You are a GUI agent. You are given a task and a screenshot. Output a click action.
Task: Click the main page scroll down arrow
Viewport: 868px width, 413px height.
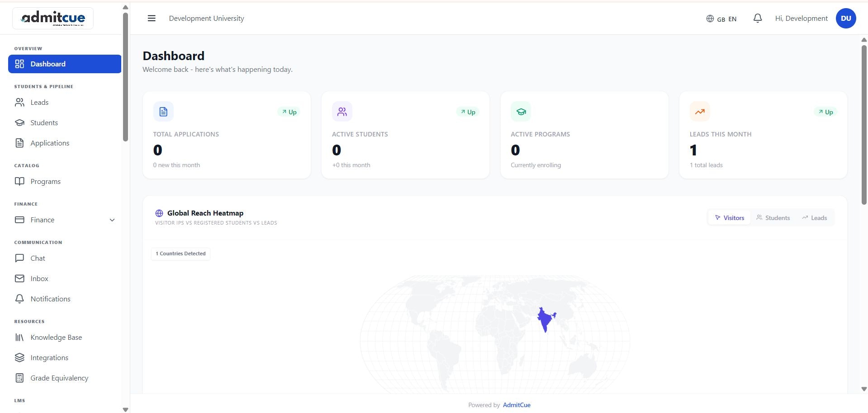[864, 389]
